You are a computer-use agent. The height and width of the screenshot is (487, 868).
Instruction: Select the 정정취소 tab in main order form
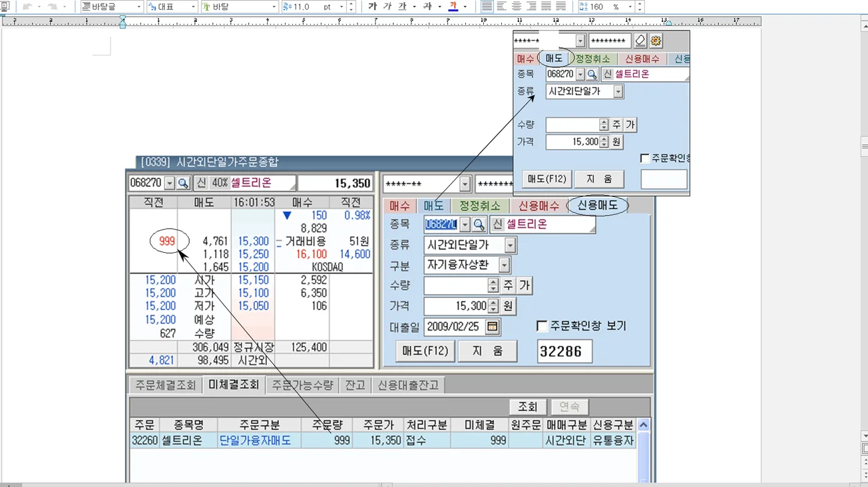(x=480, y=206)
